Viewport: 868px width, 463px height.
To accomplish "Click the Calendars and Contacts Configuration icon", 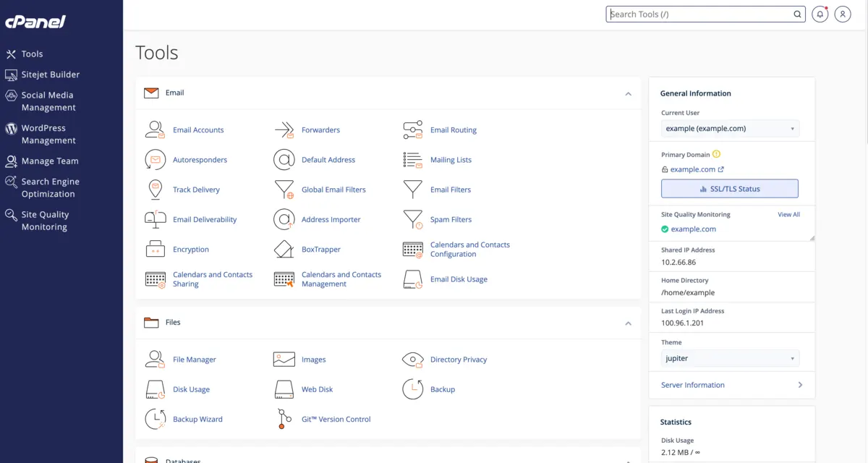I will click(x=413, y=250).
